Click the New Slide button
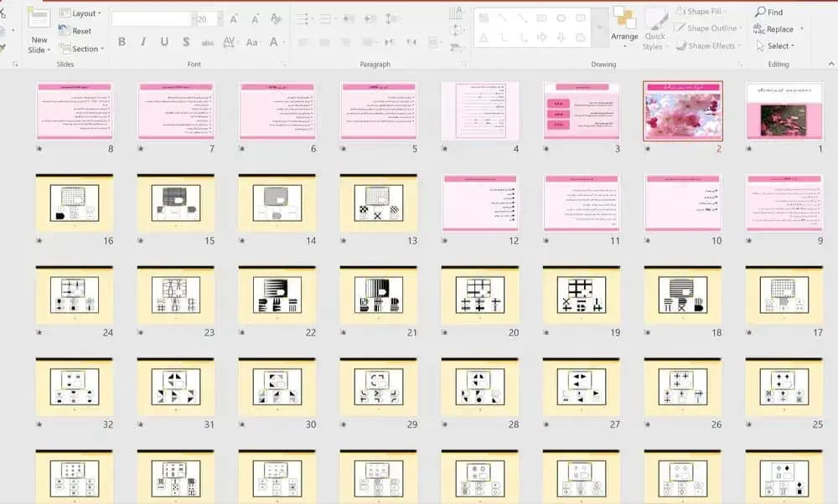 [39, 30]
